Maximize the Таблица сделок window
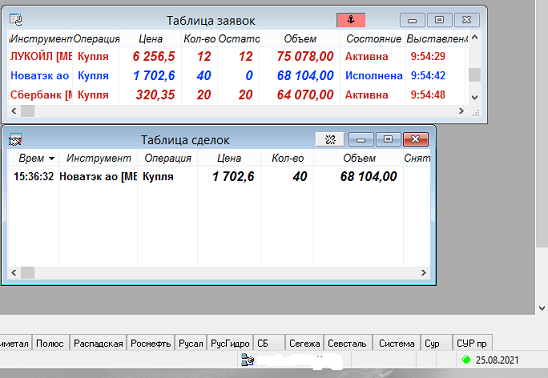548x378 pixels. coord(388,139)
